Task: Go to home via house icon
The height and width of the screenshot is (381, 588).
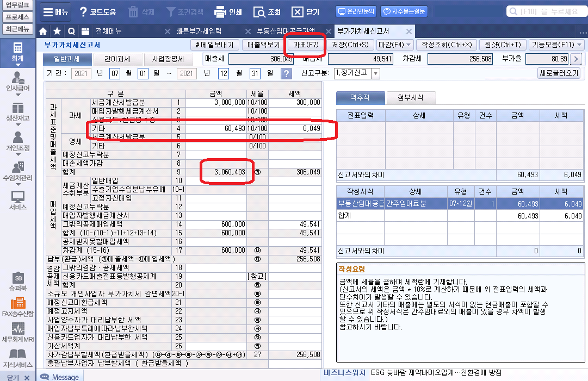Action: 43,32
